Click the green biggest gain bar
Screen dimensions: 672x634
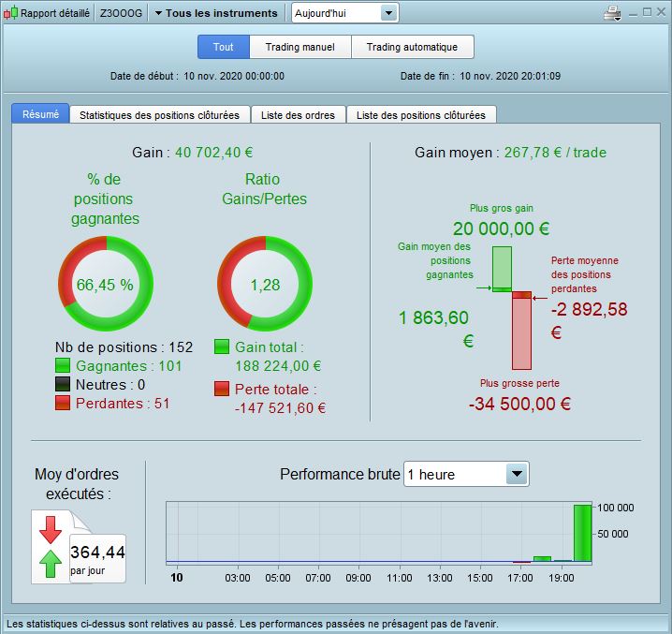click(x=502, y=269)
